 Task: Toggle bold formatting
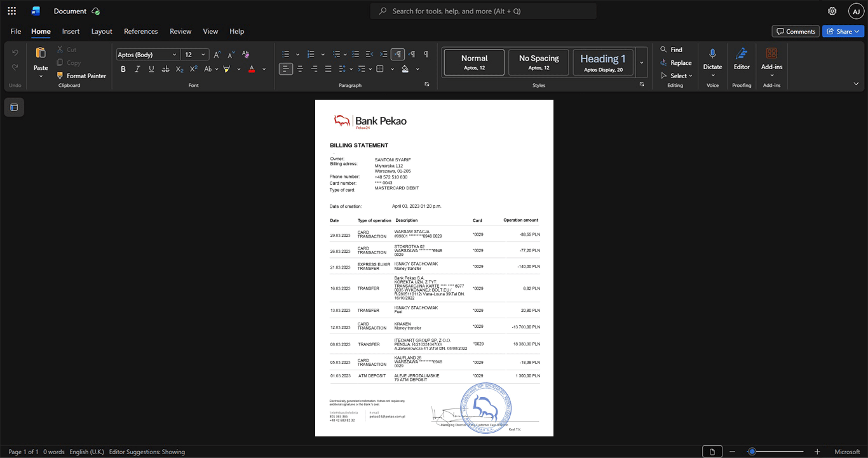(123, 69)
